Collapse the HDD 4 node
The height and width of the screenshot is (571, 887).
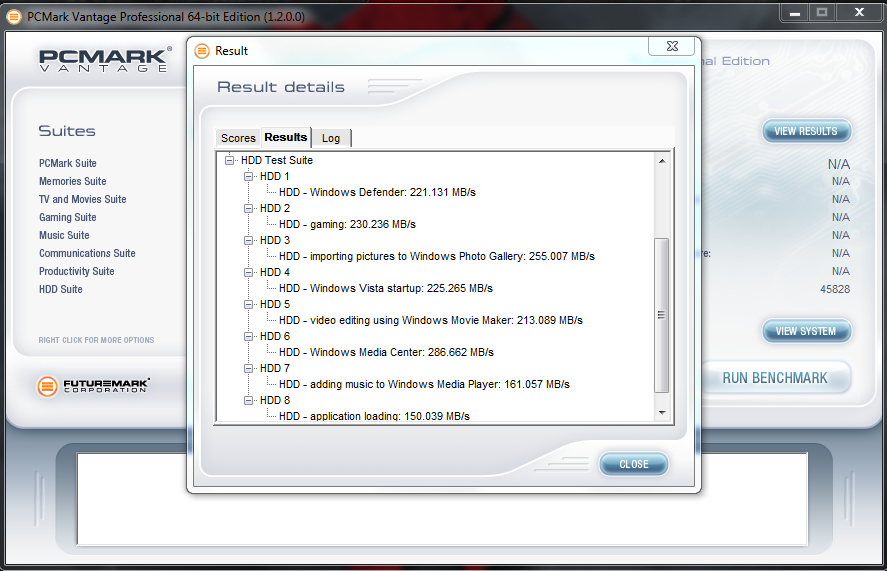[x=248, y=272]
